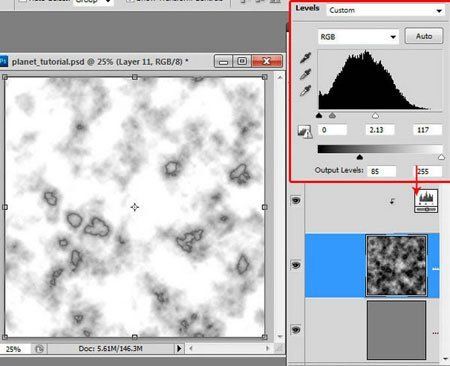The width and height of the screenshot is (450, 366).
Task: Click vertical scrollbar up arrow of document
Action: (280, 78)
